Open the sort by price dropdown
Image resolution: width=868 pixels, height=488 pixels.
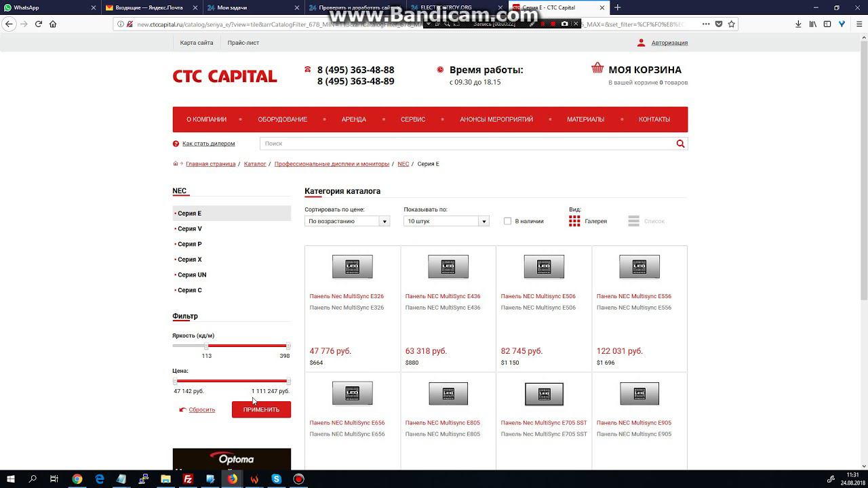point(347,221)
